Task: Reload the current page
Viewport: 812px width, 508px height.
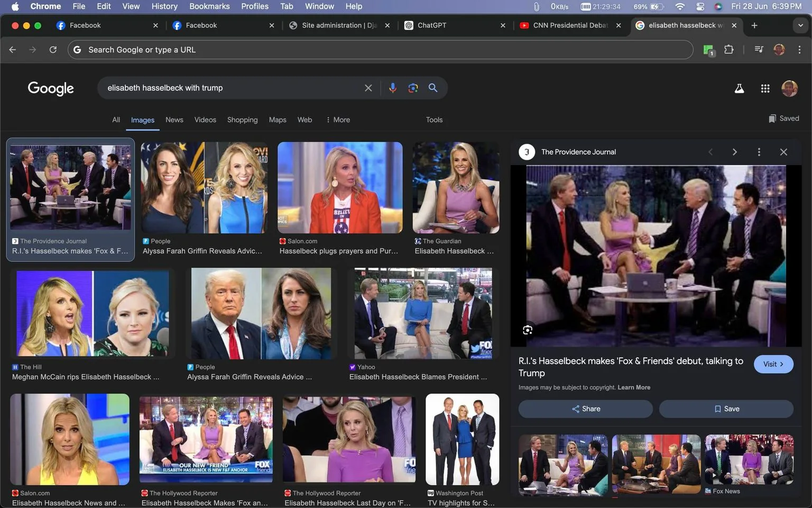Action: (53, 49)
